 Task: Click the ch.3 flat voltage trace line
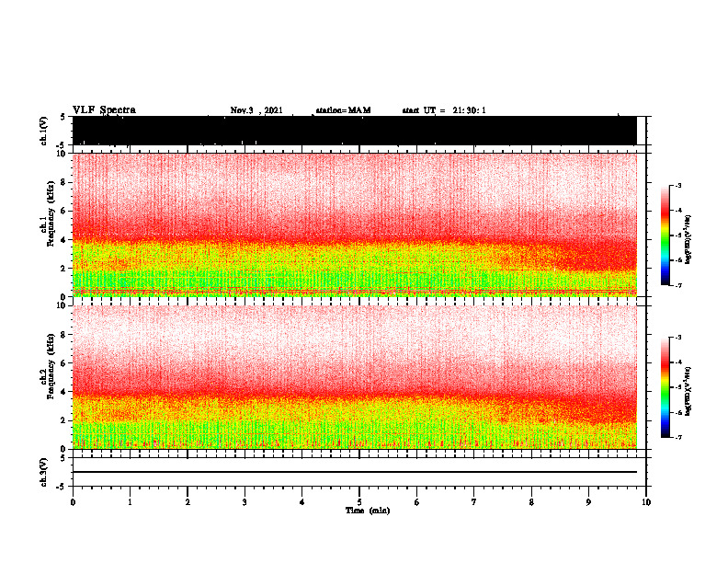pyautogui.click(x=355, y=472)
